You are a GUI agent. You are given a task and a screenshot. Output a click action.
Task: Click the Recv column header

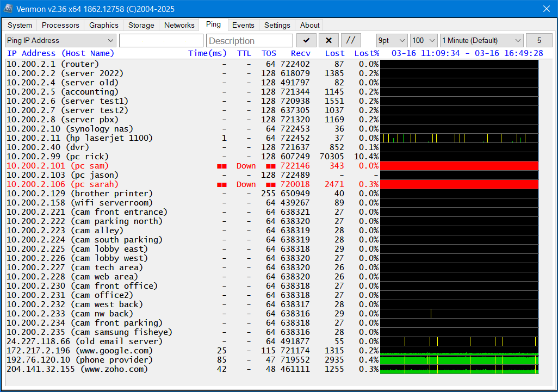[x=300, y=53]
